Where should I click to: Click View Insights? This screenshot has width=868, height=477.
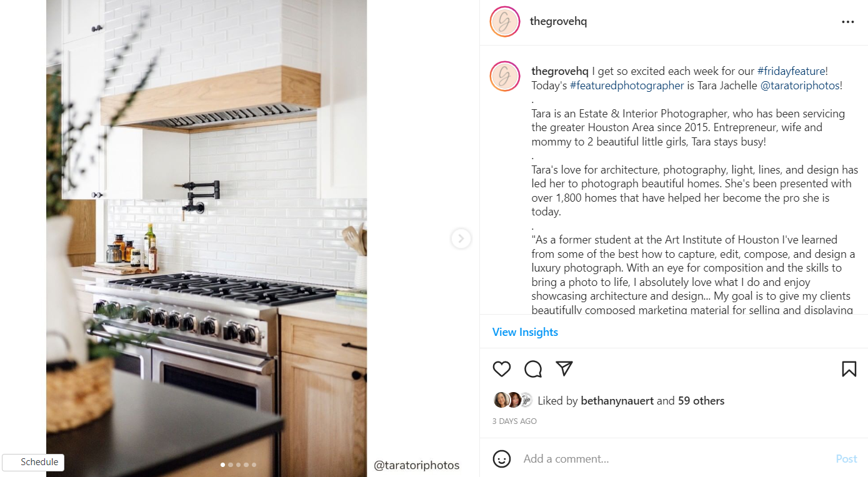click(525, 332)
